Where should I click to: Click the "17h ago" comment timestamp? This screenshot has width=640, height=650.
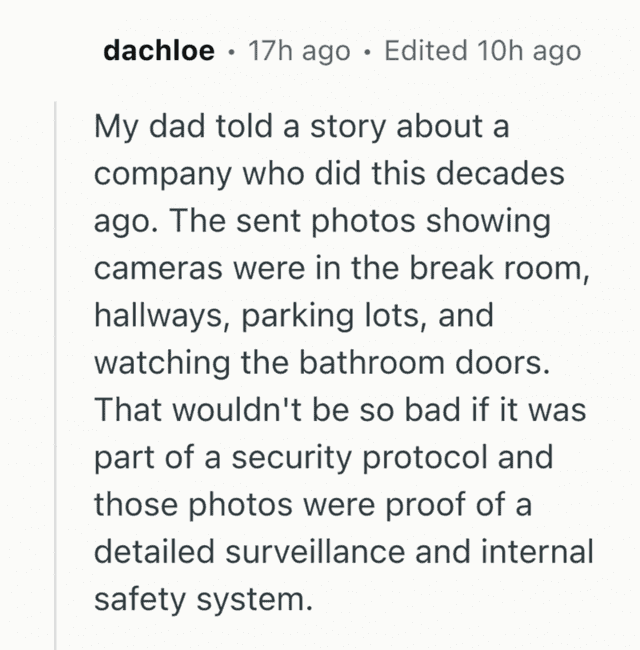click(298, 51)
